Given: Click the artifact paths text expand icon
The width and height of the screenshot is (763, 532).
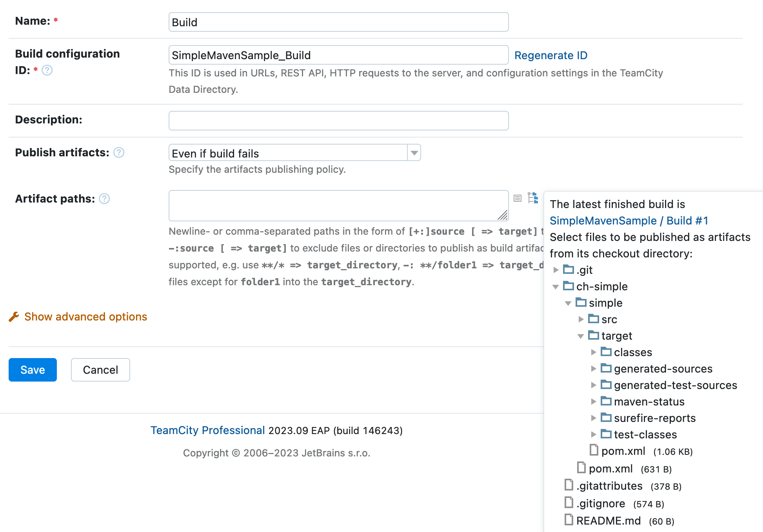Looking at the screenshot, I should [x=518, y=198].
